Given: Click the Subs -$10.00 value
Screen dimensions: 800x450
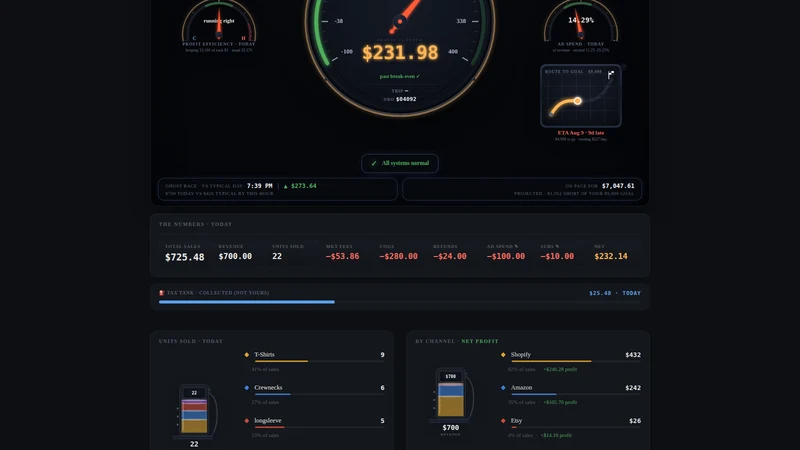Looking at the screenshot, I should pyautogui.click(x=557, y=256).
